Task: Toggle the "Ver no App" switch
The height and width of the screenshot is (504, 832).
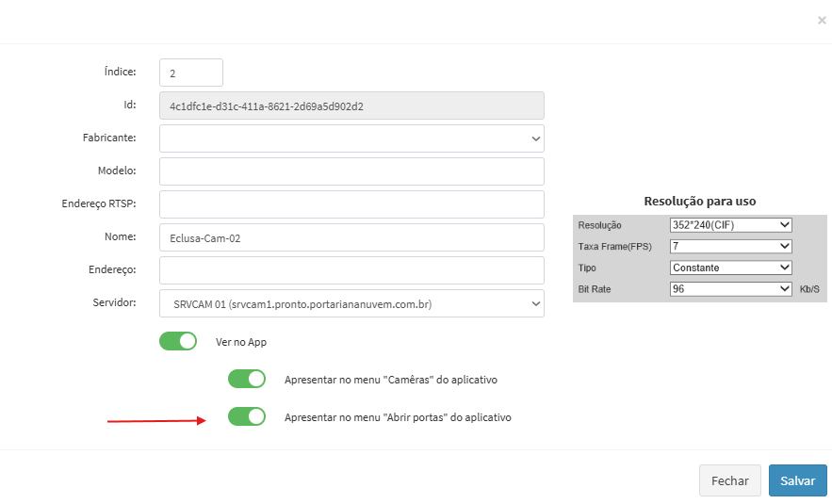Action: point(178,341)
